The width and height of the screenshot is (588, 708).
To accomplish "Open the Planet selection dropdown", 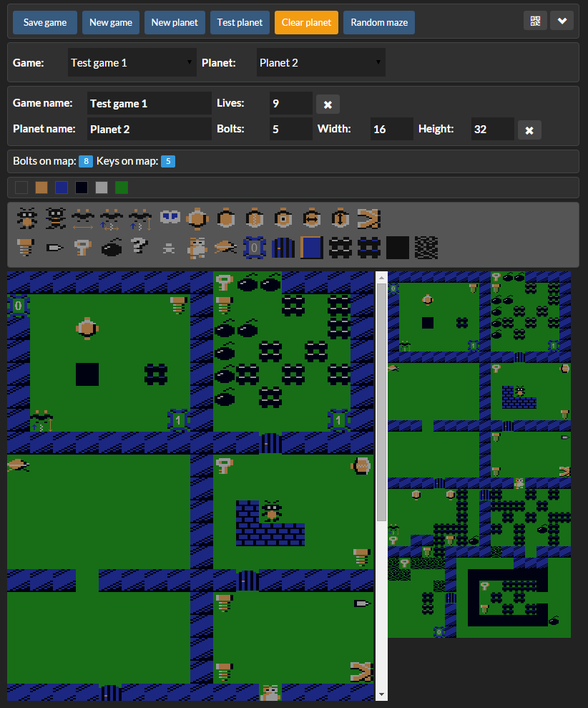I will [321, 62].
